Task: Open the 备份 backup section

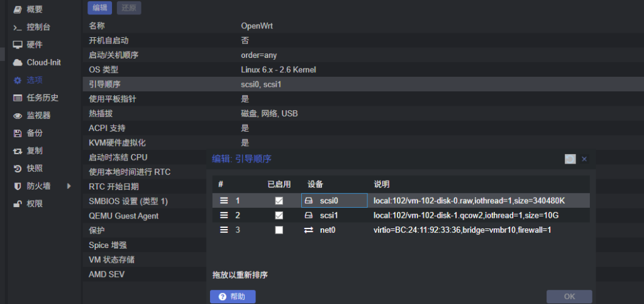Action: [35, 133]
